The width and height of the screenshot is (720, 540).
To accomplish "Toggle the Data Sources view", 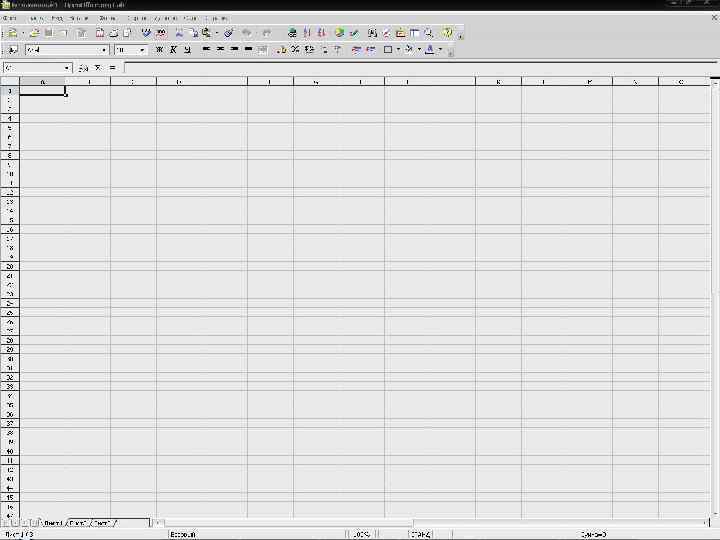I will point(415,33).
